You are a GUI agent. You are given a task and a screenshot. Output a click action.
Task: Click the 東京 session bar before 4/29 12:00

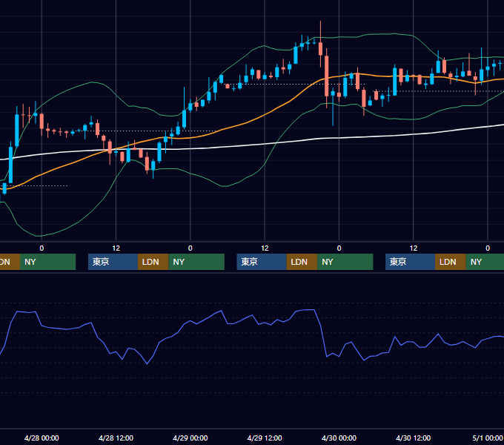point(262,262)
